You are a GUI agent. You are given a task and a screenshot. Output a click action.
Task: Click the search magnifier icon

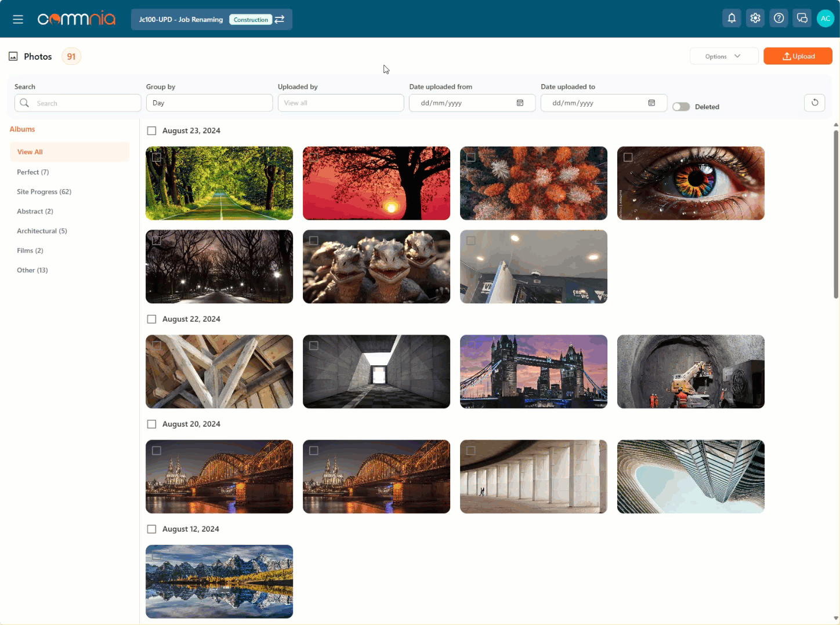tap(24, 103)
